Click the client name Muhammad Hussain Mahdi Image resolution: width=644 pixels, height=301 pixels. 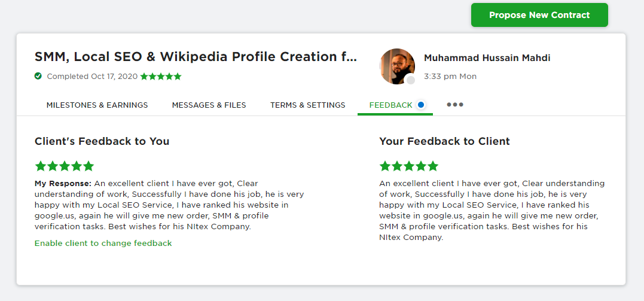487,58
